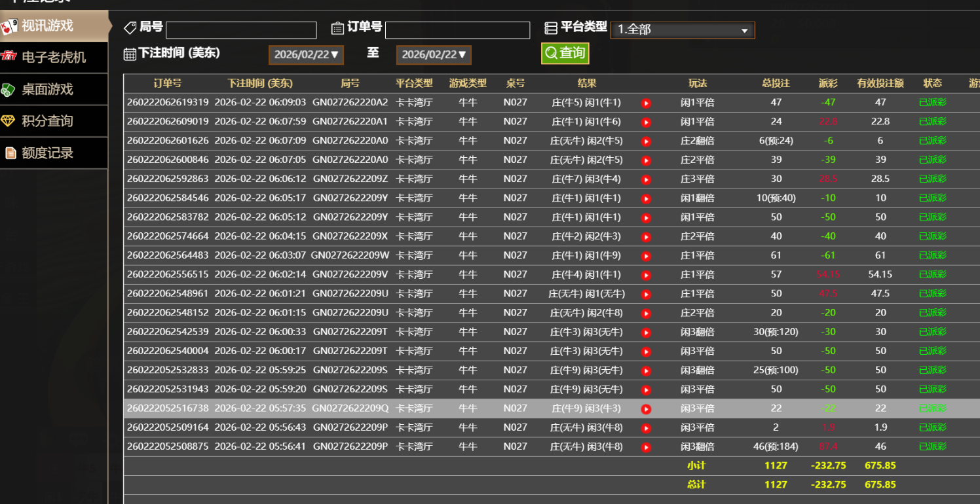Viewport: 980px width, 504px height.
Task: Click play icon in row 260222062556515
Action: (646, 275)
